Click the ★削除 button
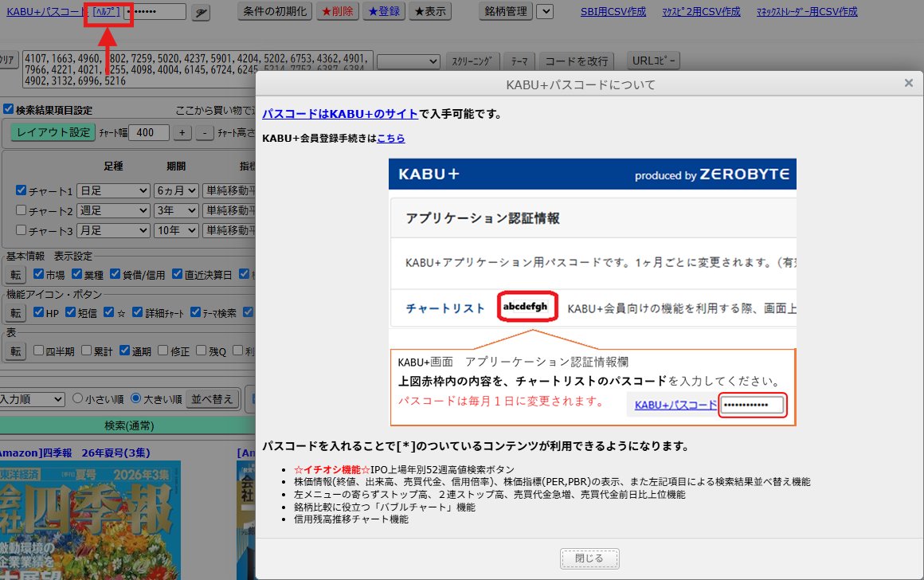Image resolution: width=924 pixels, height=580 pixels. pyautogui.click(x=338, y=11)
